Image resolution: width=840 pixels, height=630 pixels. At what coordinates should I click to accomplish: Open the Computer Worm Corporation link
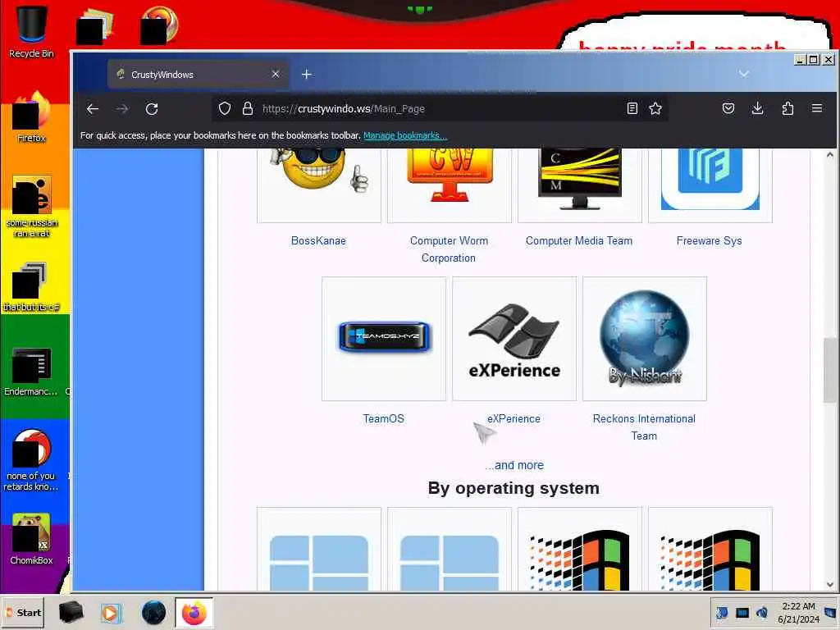(449, 249)
